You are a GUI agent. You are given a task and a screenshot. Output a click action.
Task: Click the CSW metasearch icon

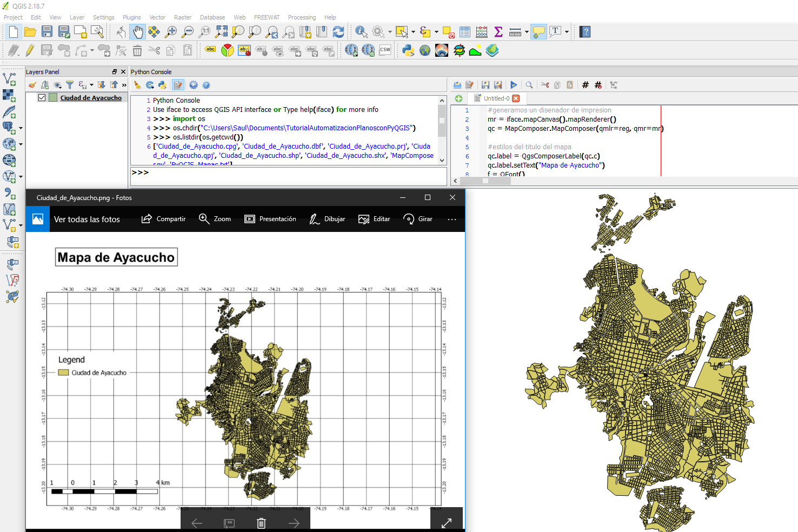(385, 50)
